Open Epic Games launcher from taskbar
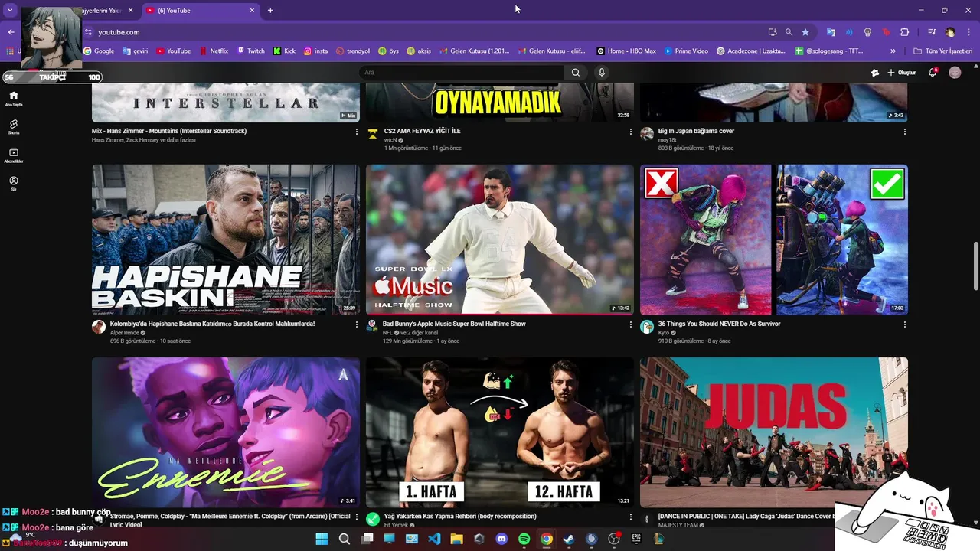 635,539
